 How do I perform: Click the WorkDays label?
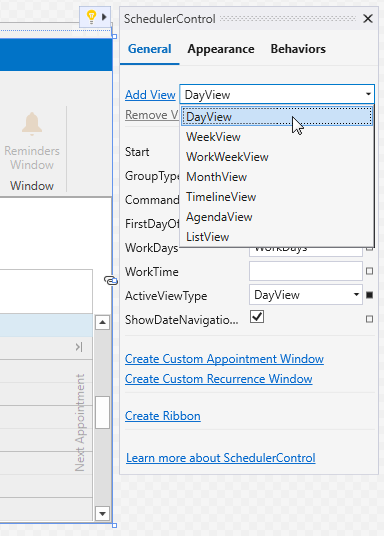(x=151, y=247)
